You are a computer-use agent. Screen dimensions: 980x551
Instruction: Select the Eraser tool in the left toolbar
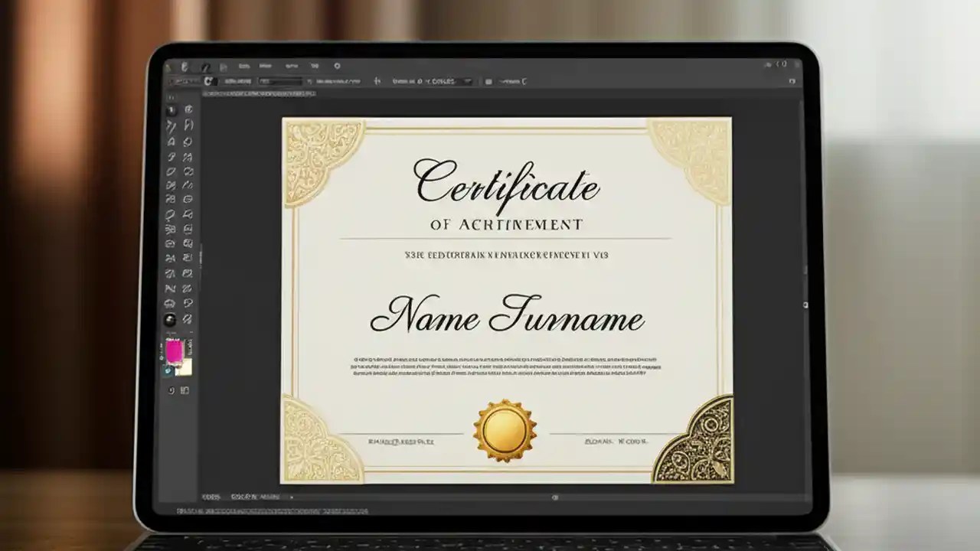[x=171, y=199]
